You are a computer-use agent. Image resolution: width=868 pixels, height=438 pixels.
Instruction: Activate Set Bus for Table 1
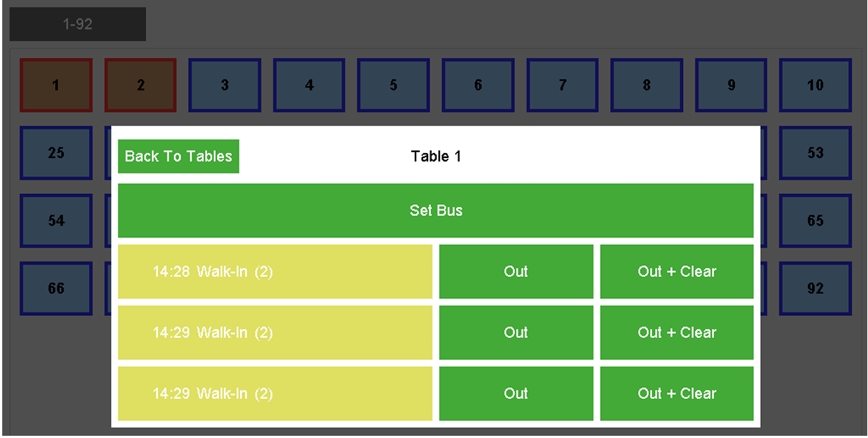(435, 210)
